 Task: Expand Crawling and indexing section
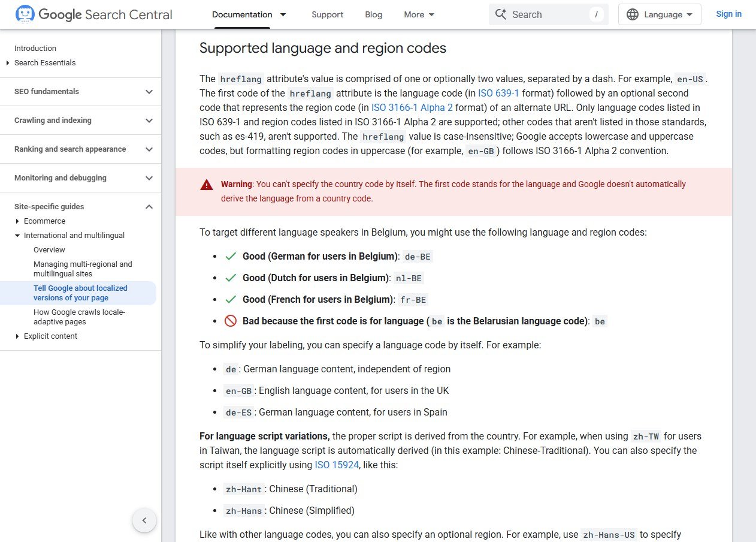[149, 121]
